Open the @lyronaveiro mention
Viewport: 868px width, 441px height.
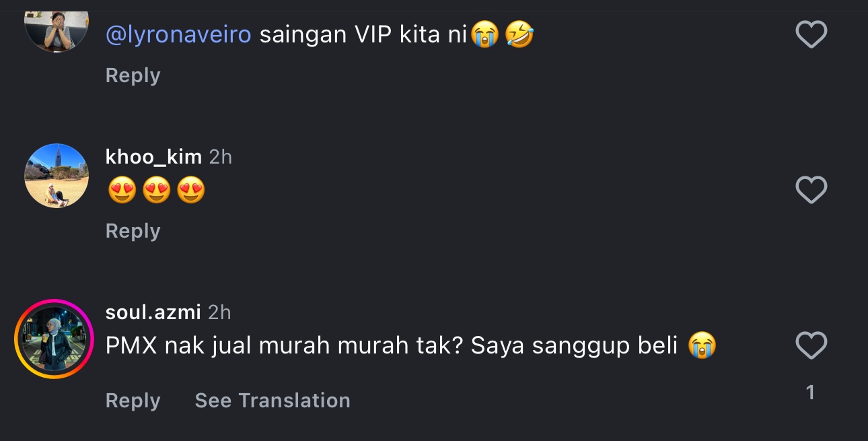pyautogui.click(x=178, y=34)
